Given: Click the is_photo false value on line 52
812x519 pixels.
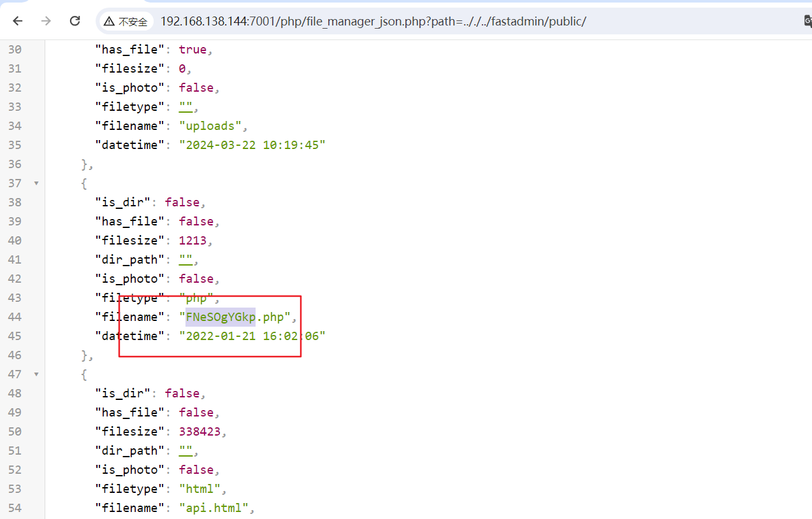Looking at the screenshot, I should (x=196, y=469).
